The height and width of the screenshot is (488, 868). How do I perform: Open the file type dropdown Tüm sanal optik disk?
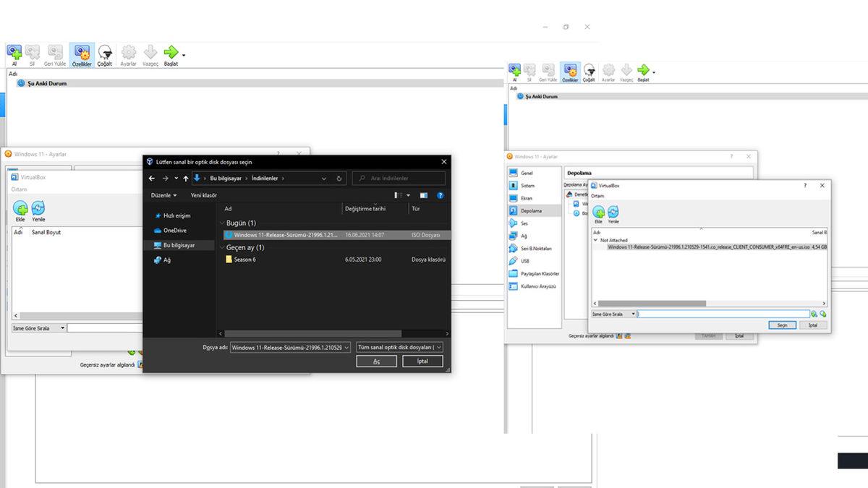(x=401, y=347)
